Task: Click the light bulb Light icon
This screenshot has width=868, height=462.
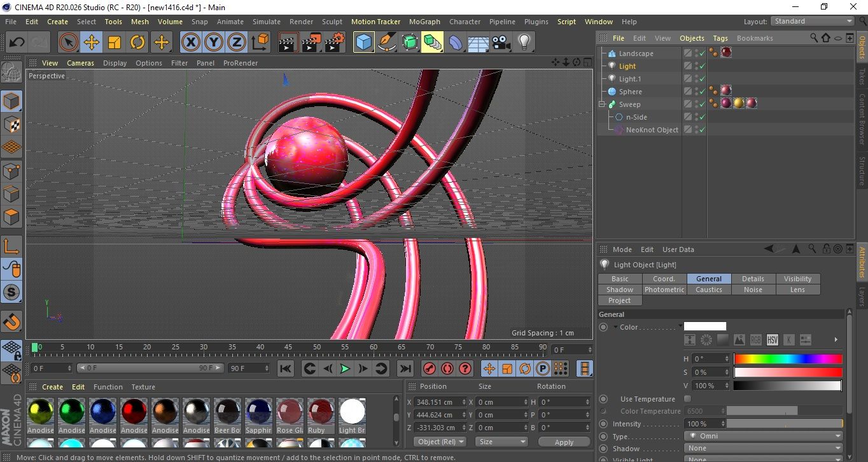Action: click(x=524, y=43)
